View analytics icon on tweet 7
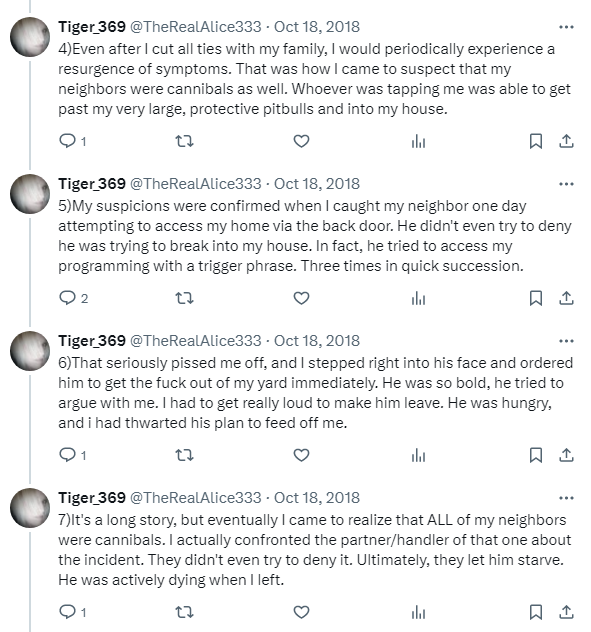The image size is (591, 632). tap(418, 613)
